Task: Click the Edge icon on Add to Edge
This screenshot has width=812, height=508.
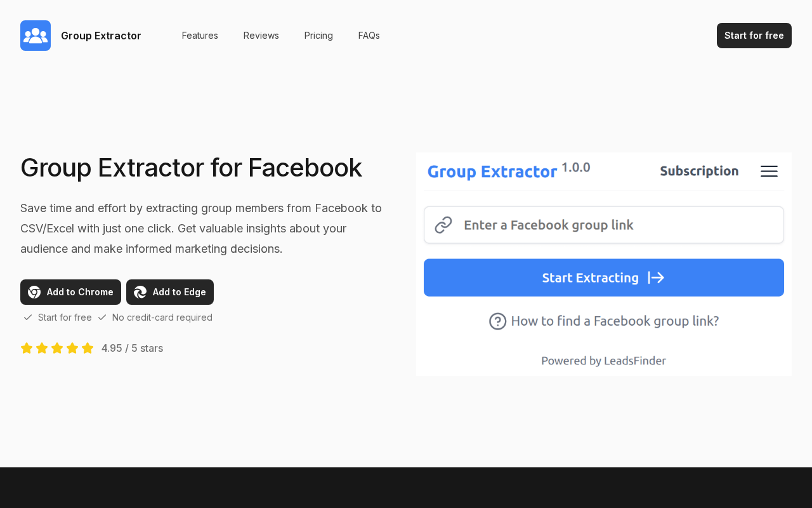Action: pos(140,292)
